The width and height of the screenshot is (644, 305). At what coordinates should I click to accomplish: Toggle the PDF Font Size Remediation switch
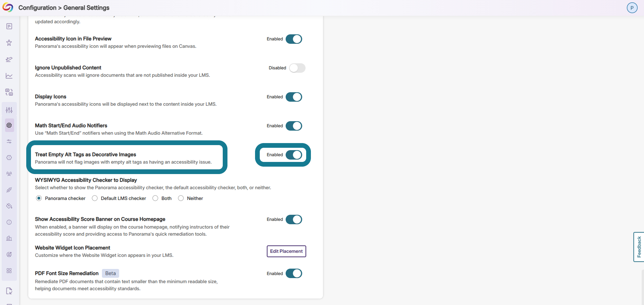click(294, 273)
